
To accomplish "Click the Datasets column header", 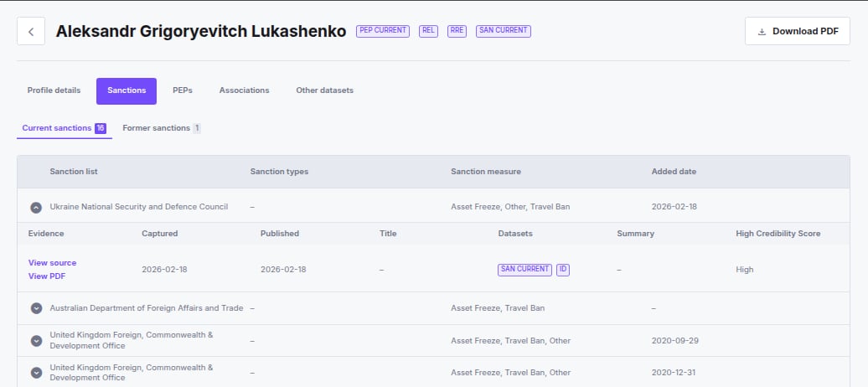I will [515, 234].
